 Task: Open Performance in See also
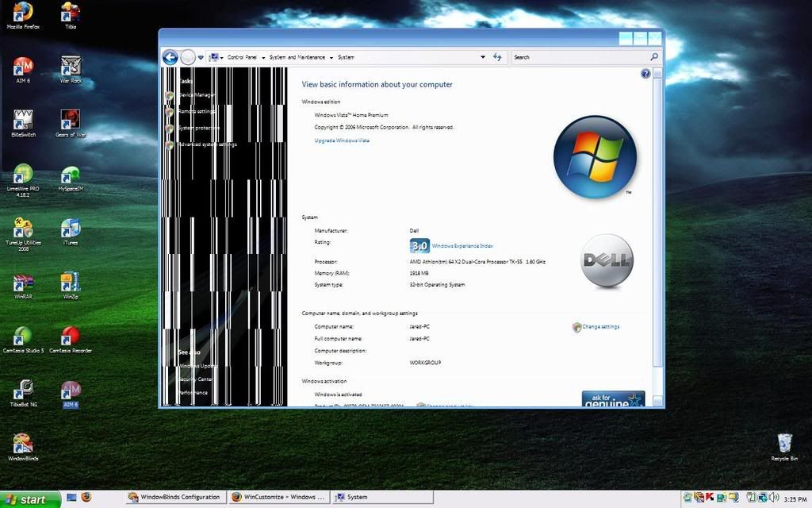193,393
